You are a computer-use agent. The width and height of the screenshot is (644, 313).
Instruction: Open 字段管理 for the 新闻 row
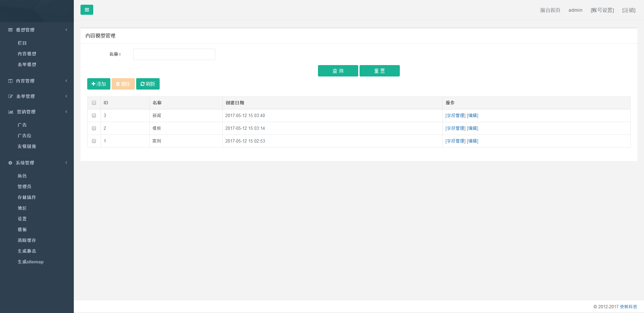click(x=455, y=115)
